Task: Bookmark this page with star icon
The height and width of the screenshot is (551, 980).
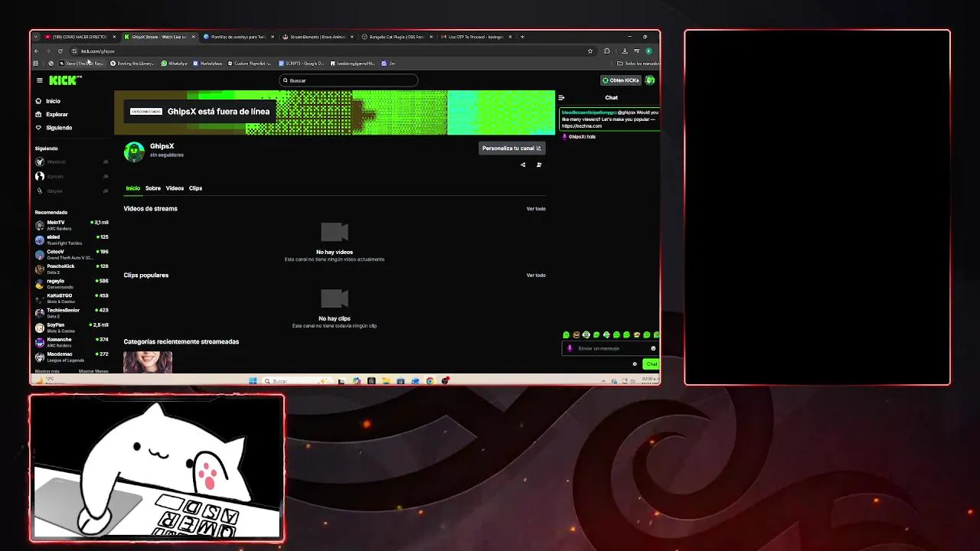Action: [x=590, y=51]
